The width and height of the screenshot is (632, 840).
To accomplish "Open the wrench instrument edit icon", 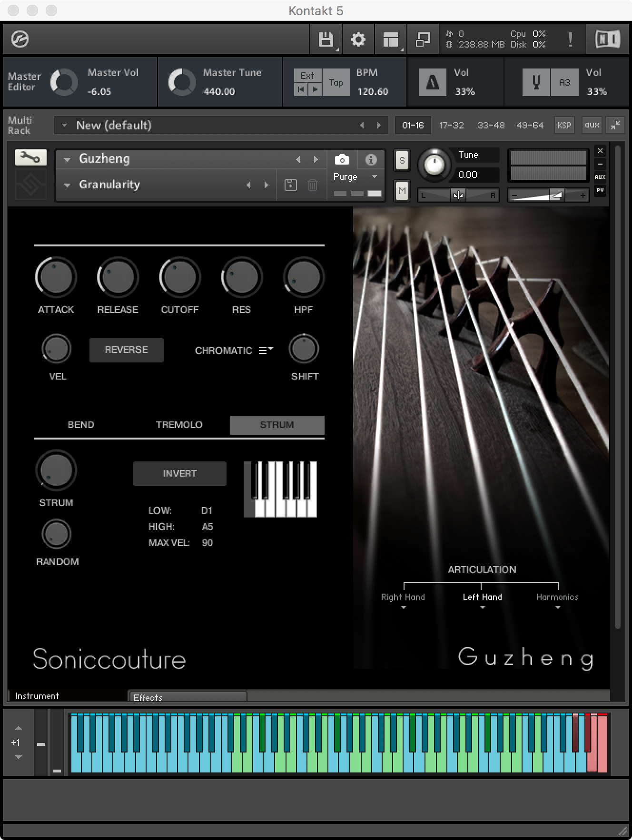I will click(30, 157).
